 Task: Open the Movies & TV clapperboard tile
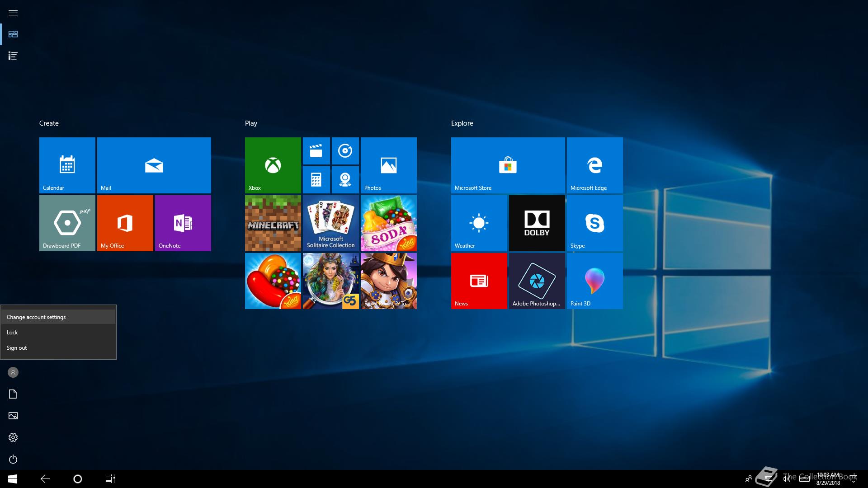[x=316, y=151]
